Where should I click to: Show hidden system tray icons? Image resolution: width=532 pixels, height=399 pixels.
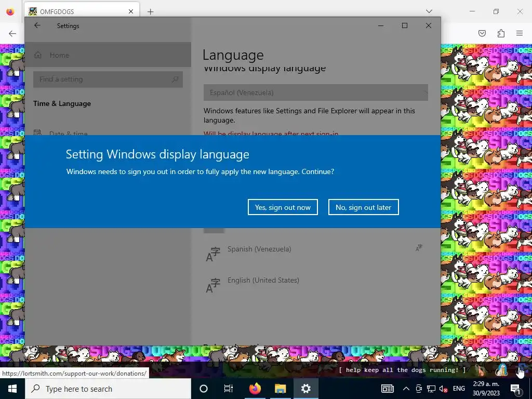tap(406, 389)
